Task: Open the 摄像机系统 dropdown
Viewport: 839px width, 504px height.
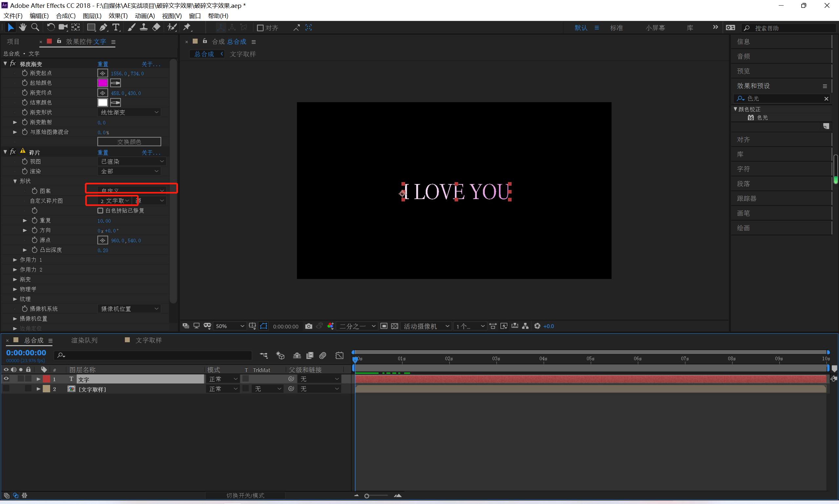Action: pyautogui.click(x=129, y=309)
